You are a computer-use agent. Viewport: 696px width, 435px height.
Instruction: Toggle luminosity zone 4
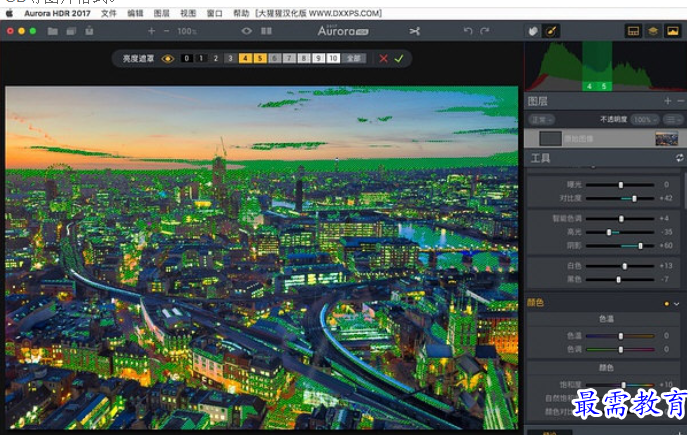coord(246,59)
